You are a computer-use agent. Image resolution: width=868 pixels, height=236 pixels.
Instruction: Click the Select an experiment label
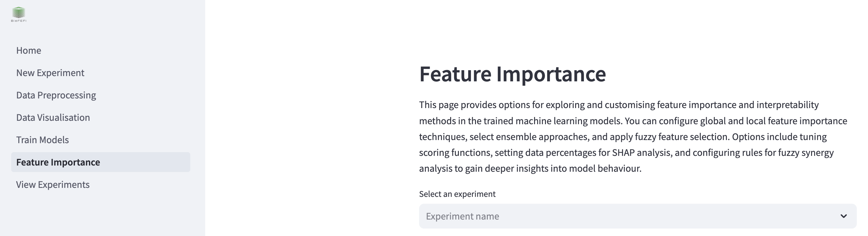pos(457,194)
